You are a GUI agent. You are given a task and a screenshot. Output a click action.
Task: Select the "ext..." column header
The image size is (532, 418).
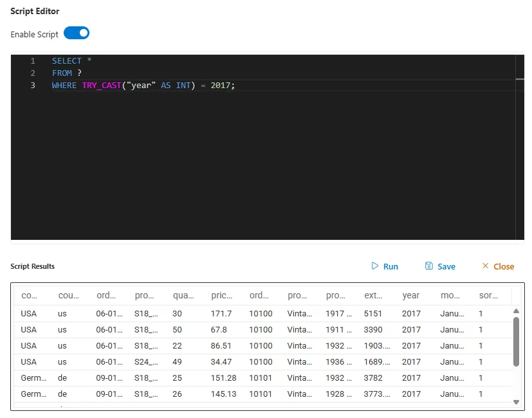pos(373,296)
